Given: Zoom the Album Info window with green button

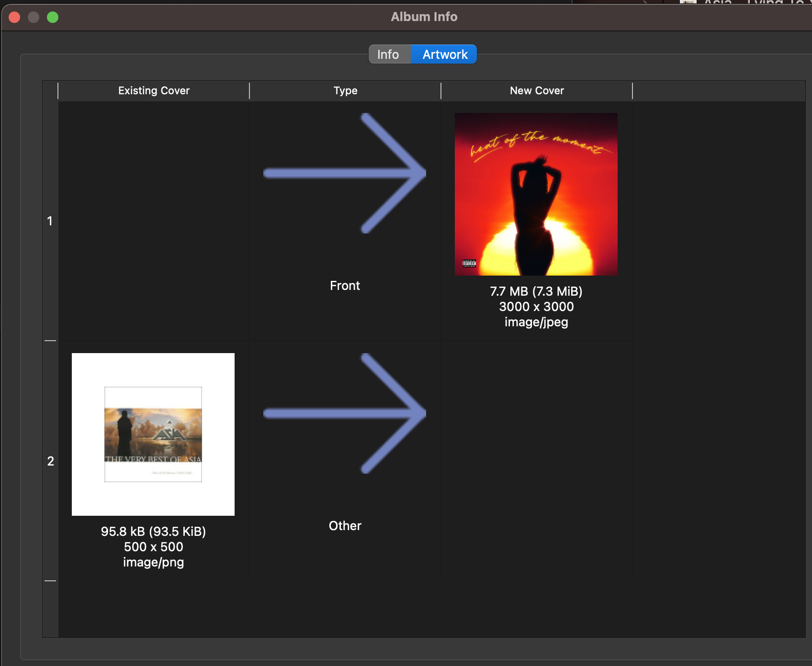Looking at the screenshot, I should 53,17.
